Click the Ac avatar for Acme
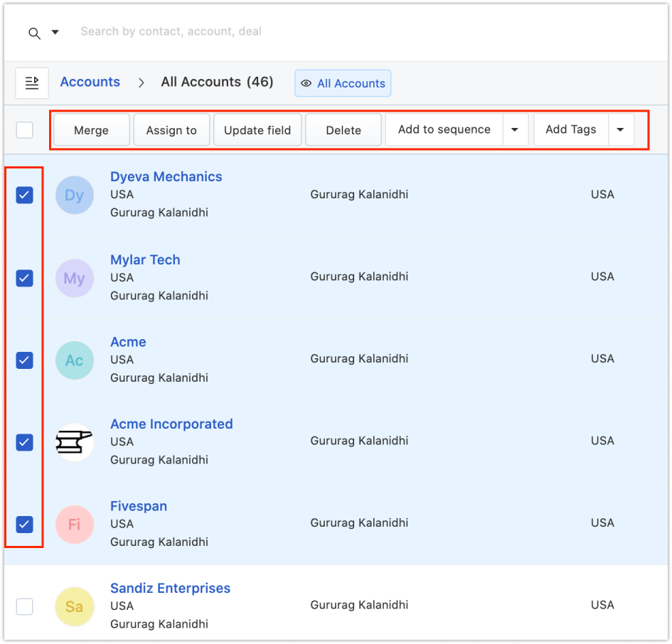The image size is (672, 644). click(x=75, y=360)
